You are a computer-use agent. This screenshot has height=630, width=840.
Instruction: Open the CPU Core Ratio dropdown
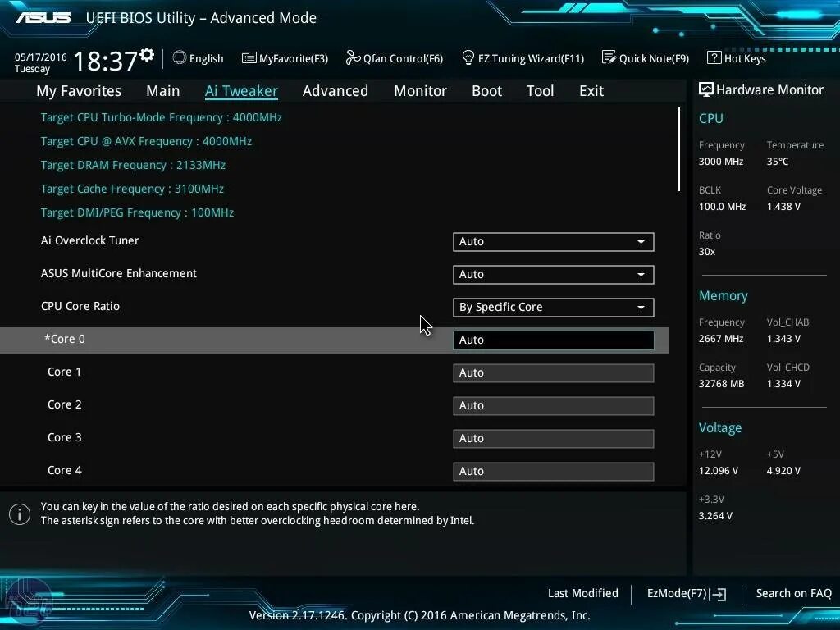click(553, 307)
